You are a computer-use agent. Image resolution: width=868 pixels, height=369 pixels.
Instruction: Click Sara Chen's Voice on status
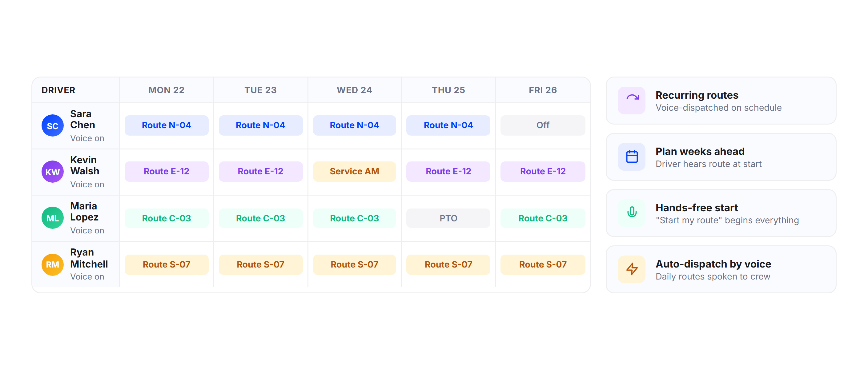pos(87,138)
